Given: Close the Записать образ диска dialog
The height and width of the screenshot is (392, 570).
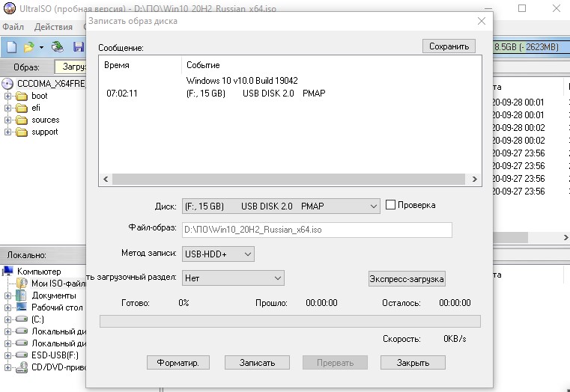Looking at the screenshot, I should pyautogui.click(x=482, y=21).
